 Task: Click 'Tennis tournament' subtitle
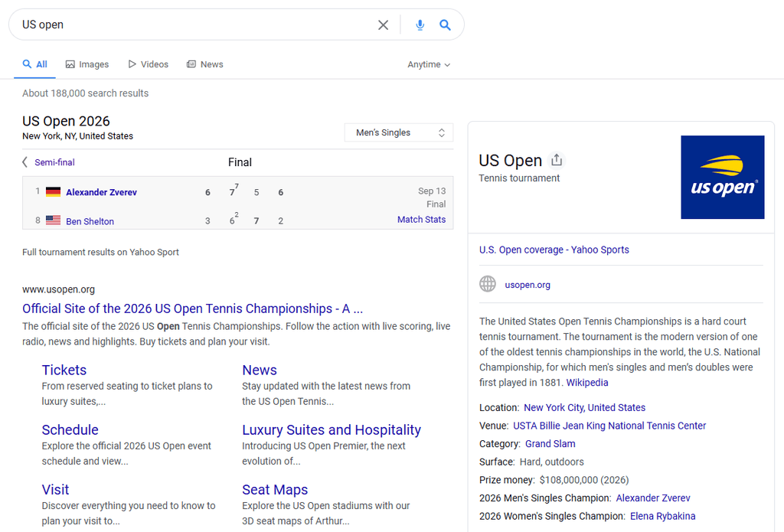(x=519, y=178)
